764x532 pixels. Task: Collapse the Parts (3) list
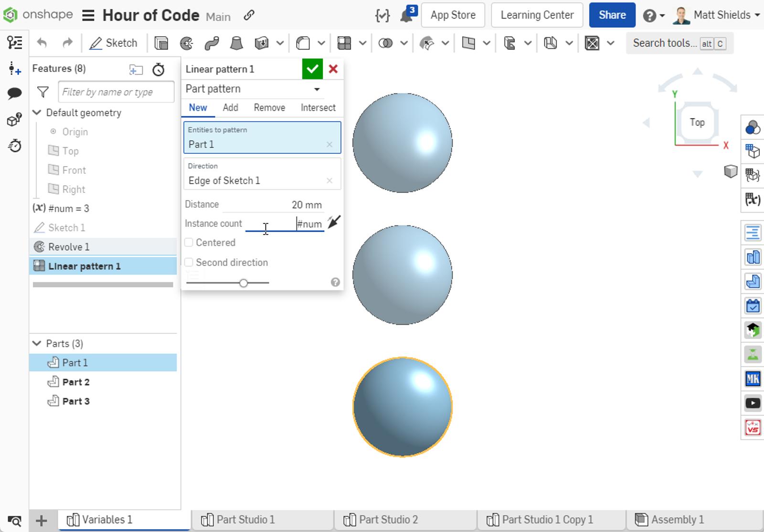click(37, 343)
